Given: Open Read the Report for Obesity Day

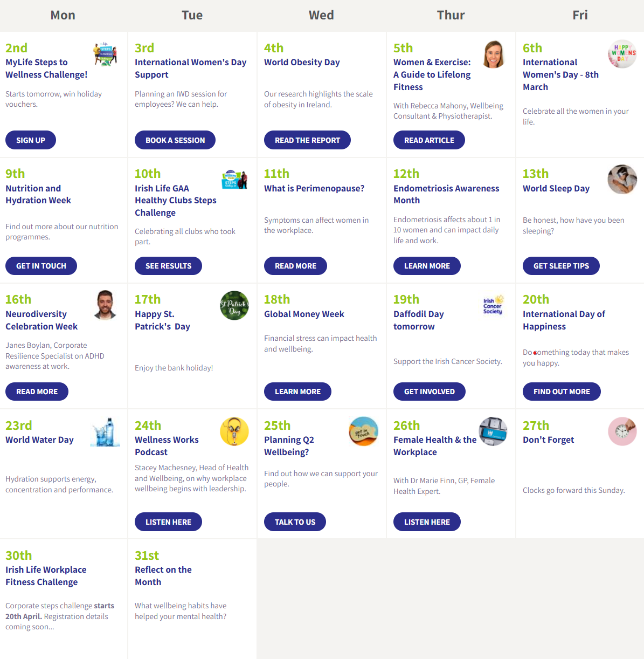Looking at the screenshot, I should [307, 140].
